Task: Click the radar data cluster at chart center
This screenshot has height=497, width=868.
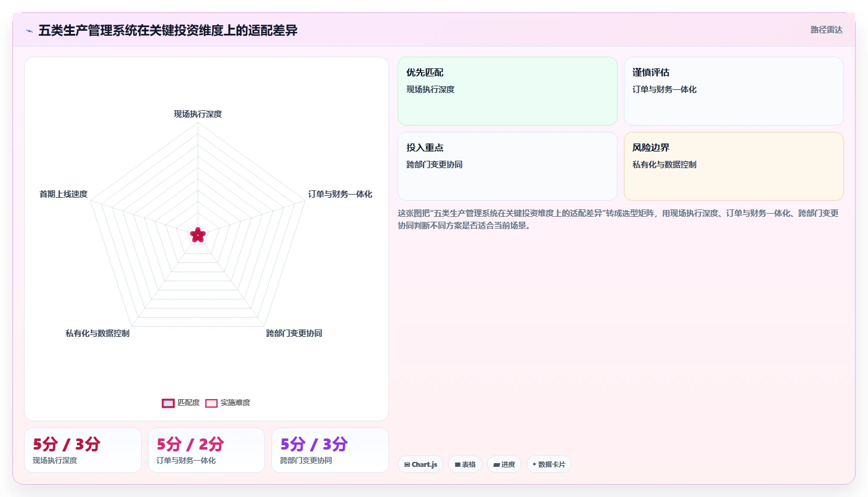Action: [197, 235]
